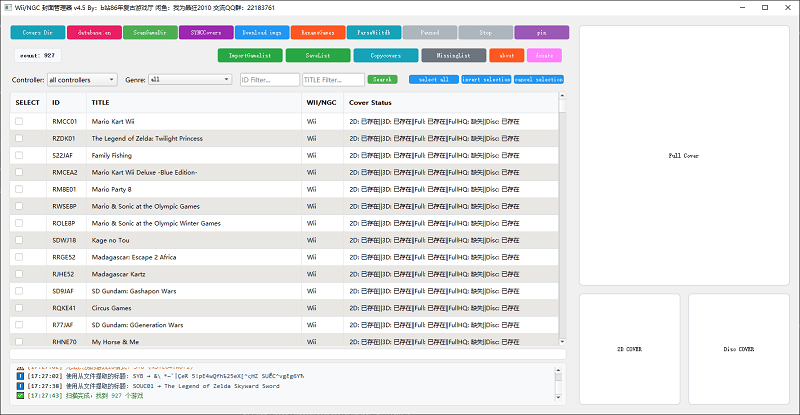Click the Full Cover preview pane
This screenshot has height=415, width=800.
point(684,156)
